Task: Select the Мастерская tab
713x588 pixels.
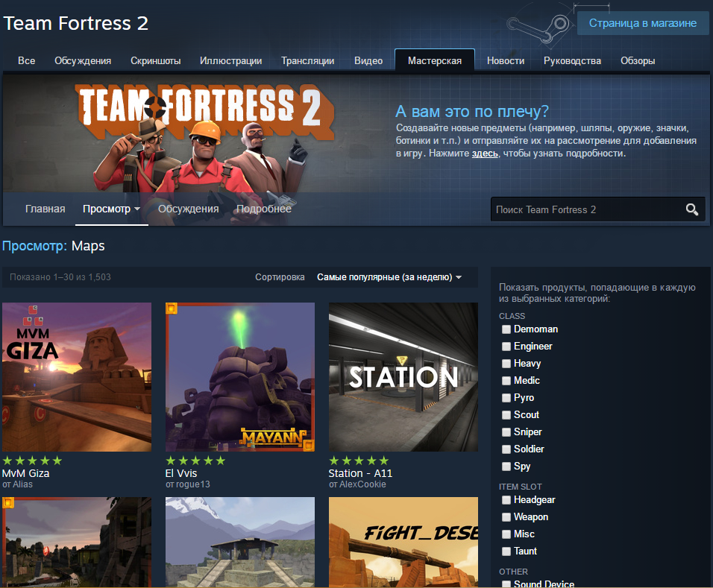Action: (x=435, y=60)
